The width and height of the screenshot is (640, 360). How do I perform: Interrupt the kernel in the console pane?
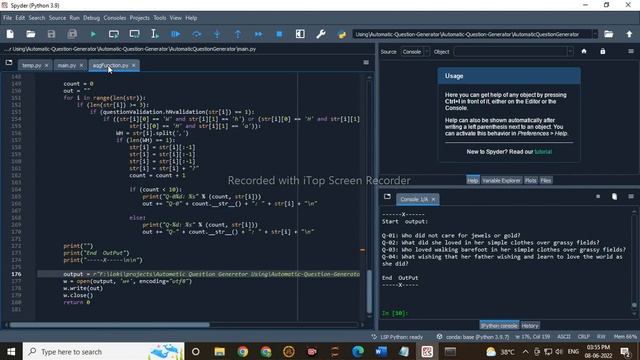point(598,197)
